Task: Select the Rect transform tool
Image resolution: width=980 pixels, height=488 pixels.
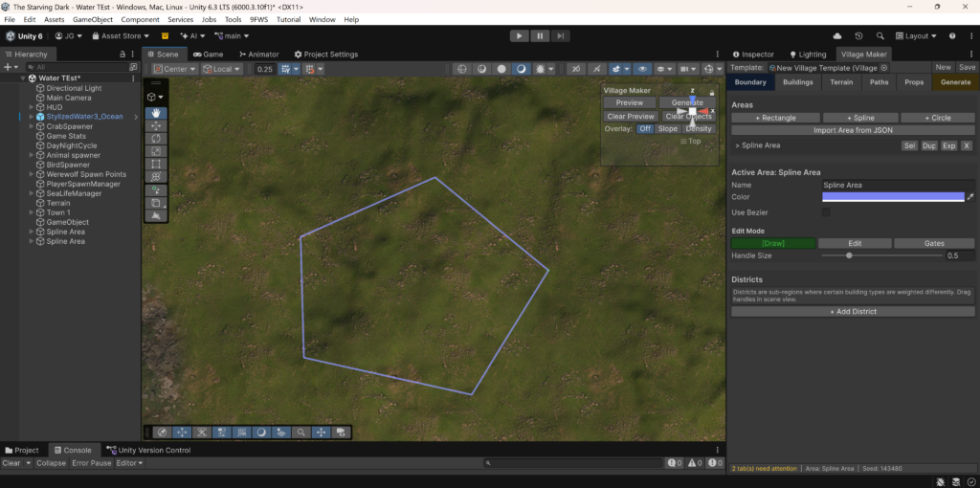Action: point(156,164)
